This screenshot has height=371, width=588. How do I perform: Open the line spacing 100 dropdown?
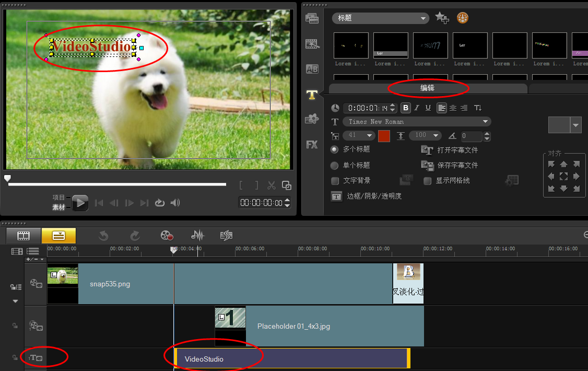tap(425, 135)
